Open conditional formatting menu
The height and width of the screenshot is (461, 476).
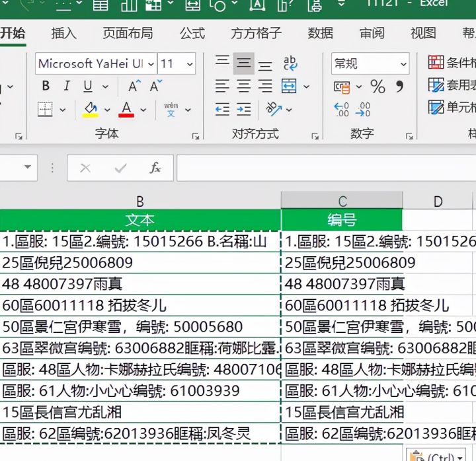[x=452, y=63]
